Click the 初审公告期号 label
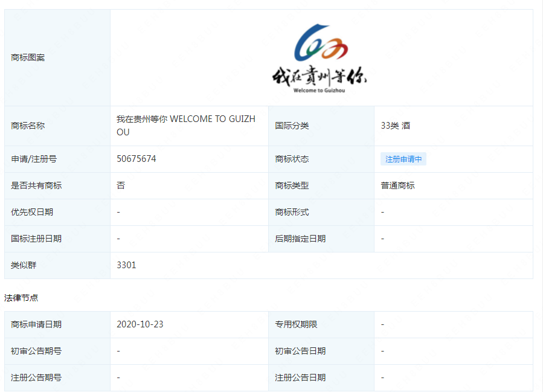543x392 pixels. pyautogui.click(x=36, y=351)
